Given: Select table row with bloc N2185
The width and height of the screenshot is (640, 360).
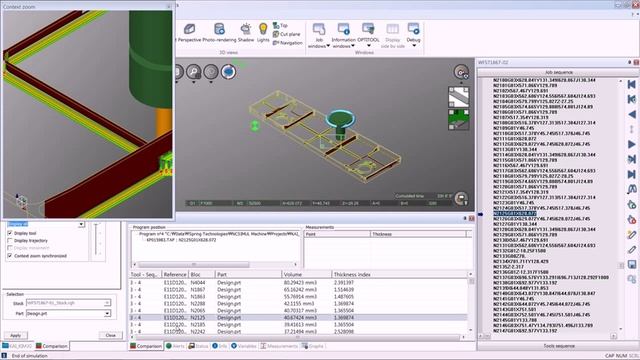Looking at the screenshot, I should point(298,324).
